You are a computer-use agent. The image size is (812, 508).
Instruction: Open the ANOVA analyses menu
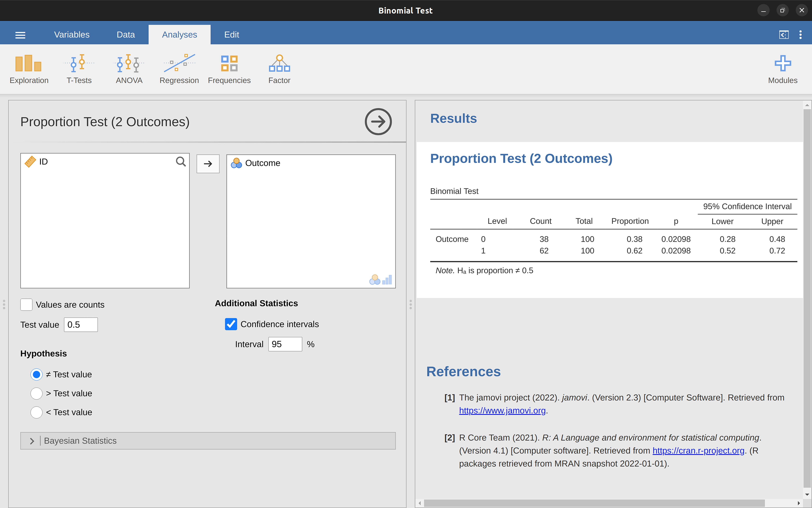[x=129, y=69]
